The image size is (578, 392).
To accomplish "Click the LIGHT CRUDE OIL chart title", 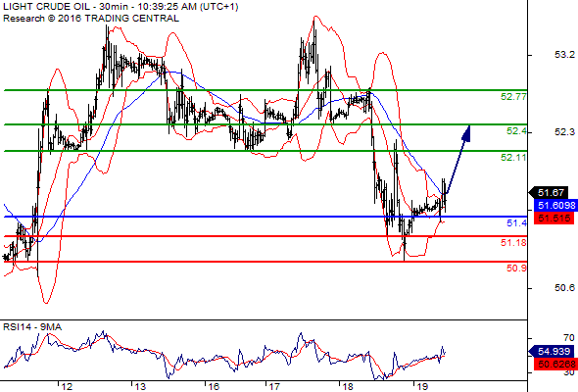I will tap(120, 7).
